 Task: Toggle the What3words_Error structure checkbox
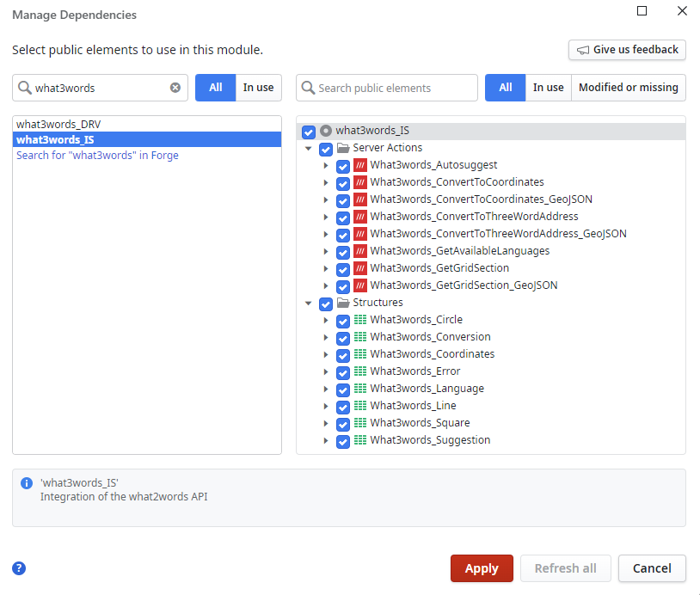[343, 372]
